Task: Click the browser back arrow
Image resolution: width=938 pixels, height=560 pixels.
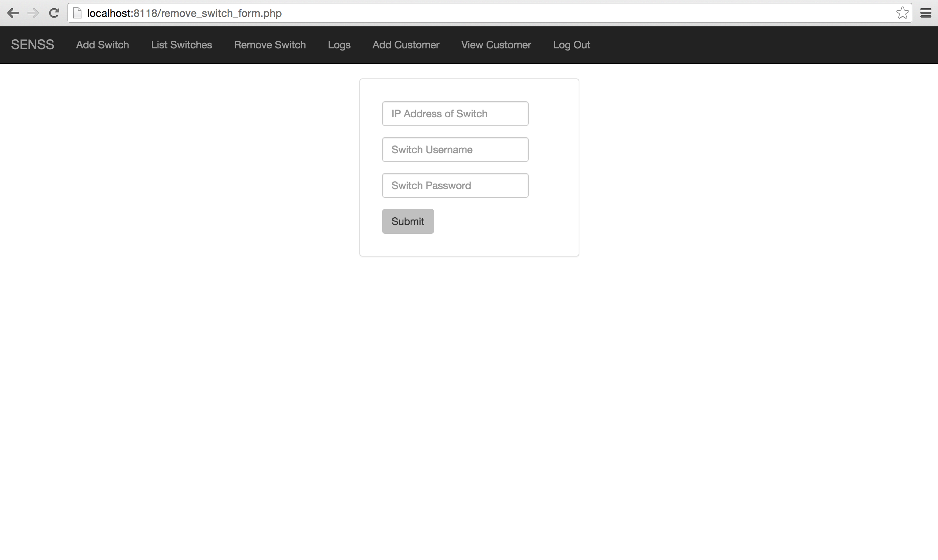Action: 13,13
